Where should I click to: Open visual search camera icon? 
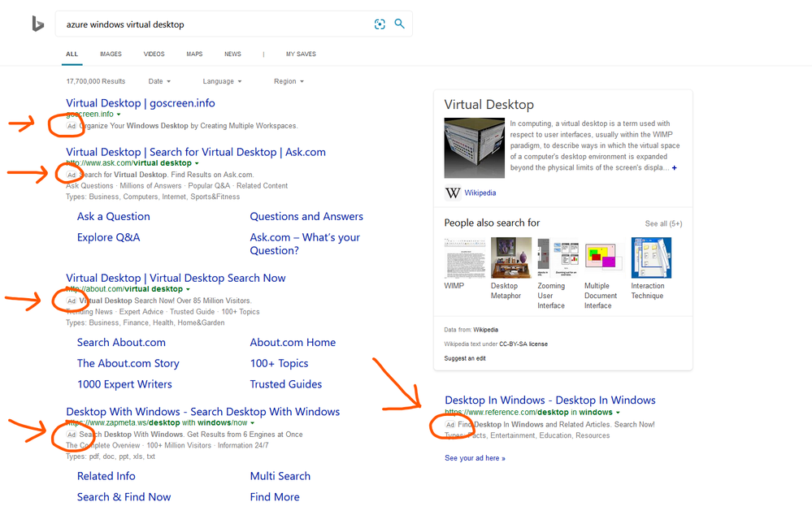pos(380,24)
